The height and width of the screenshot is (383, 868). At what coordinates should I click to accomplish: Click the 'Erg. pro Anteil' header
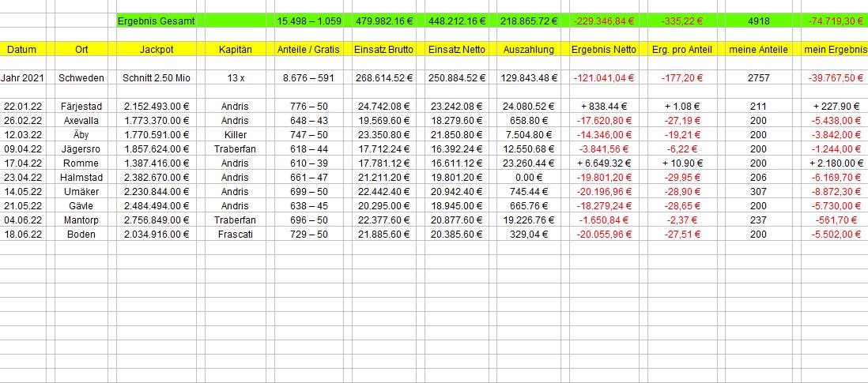click(x=681, y=49)
